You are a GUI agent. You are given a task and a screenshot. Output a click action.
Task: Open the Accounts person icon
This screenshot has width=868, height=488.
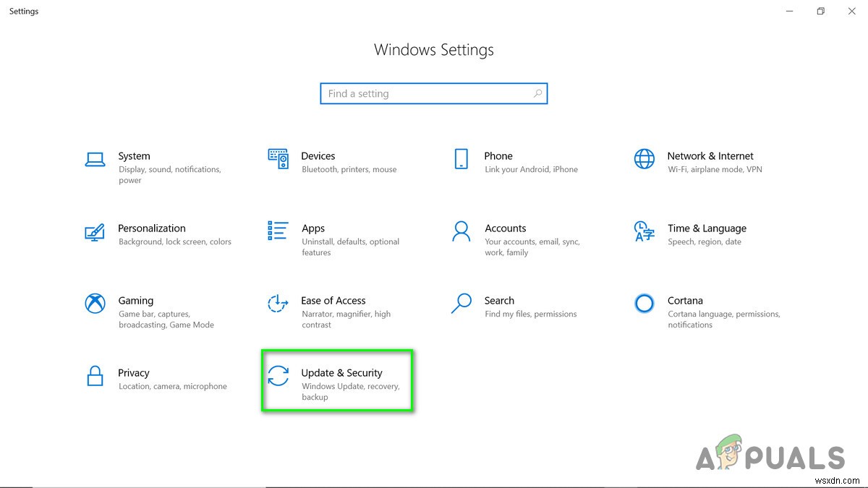(x=461, y=232)
